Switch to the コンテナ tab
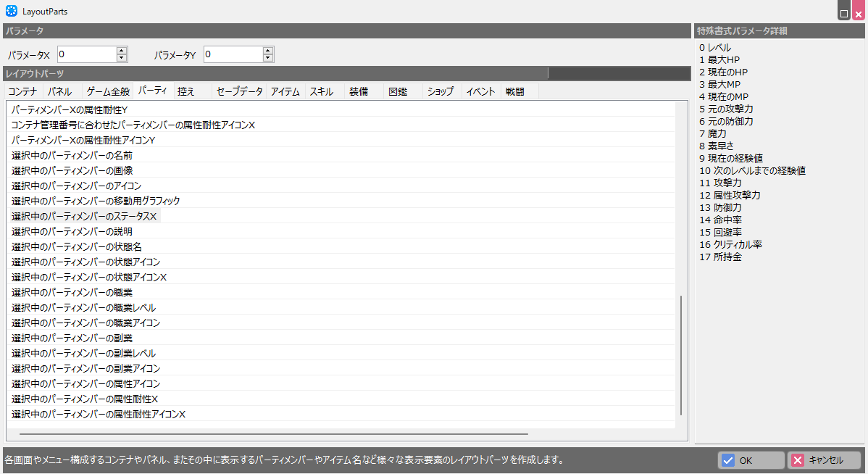The height and width of the screenshot is (474, 868). pyautogui.click(x=22, y=91)
